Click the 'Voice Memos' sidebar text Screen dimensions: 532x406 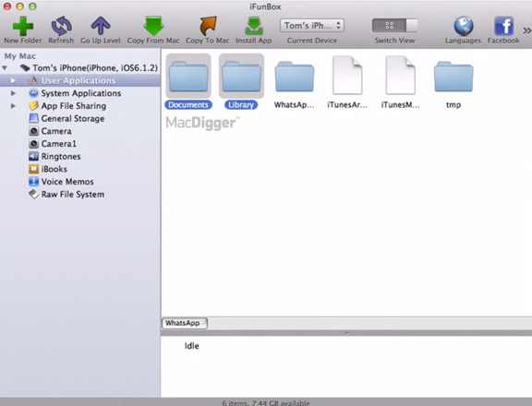pos(67,182)
